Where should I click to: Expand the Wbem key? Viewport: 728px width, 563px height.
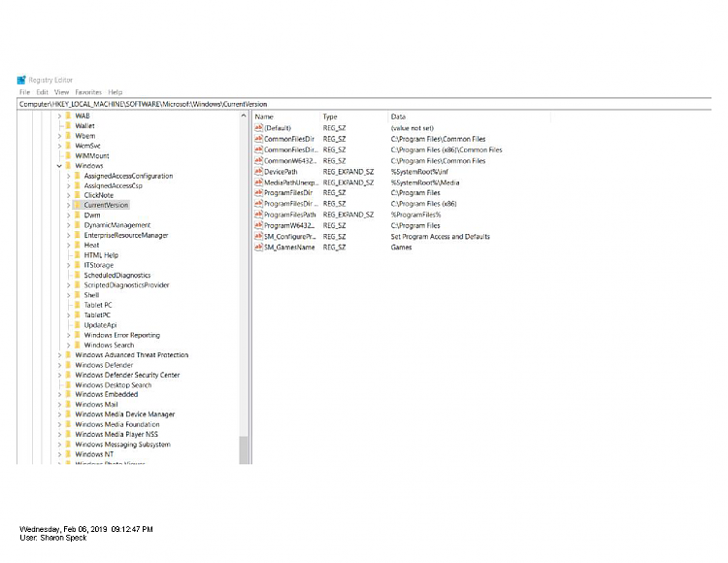[59, 136]
